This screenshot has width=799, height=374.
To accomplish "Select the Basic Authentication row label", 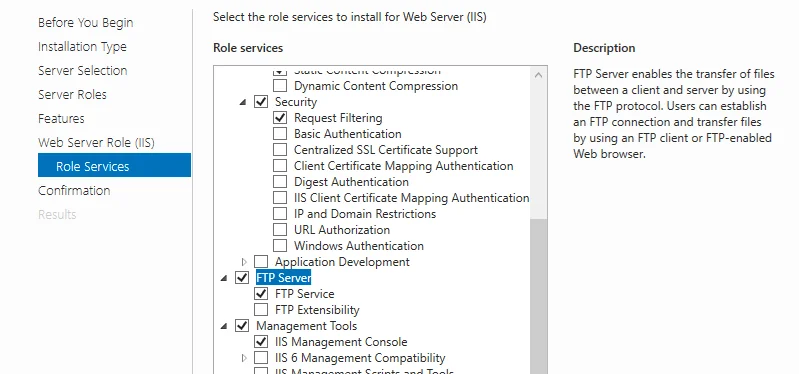I will pos(348,134).
